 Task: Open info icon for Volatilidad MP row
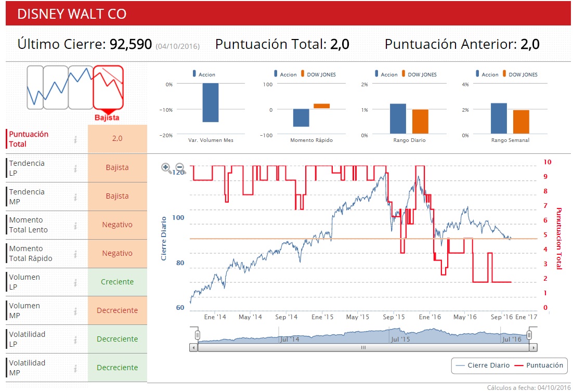point(75,368)
